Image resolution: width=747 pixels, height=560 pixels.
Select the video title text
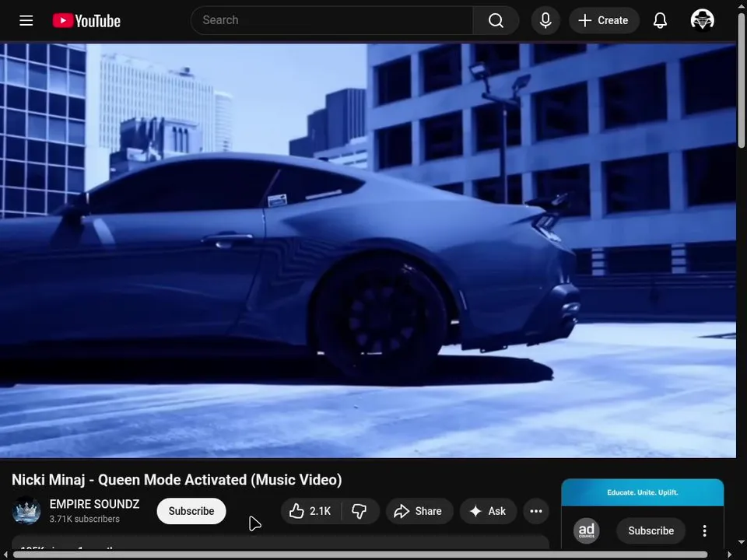177,480
